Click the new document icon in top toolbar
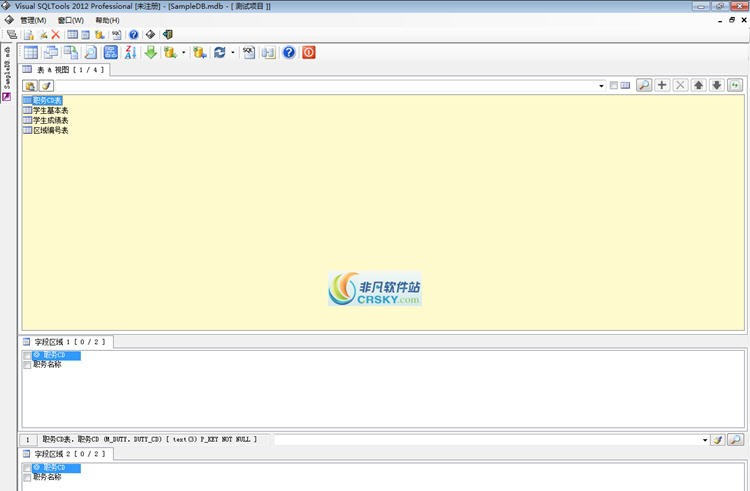Screen dimensions: 750x491 click(29, 34)
